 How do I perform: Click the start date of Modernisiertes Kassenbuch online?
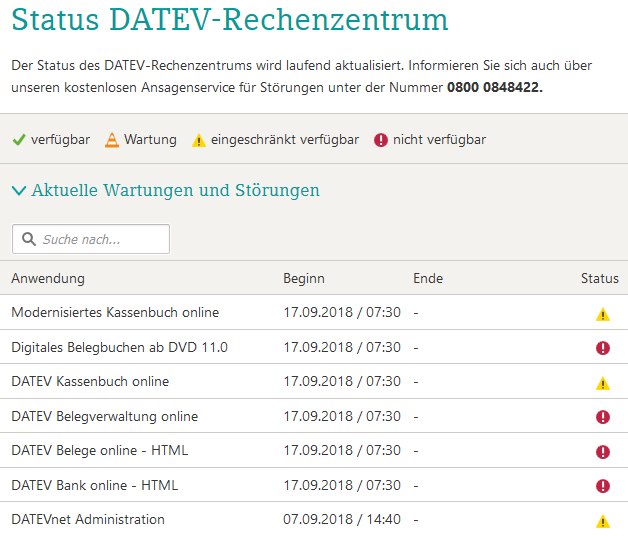(x=342, y=312)
